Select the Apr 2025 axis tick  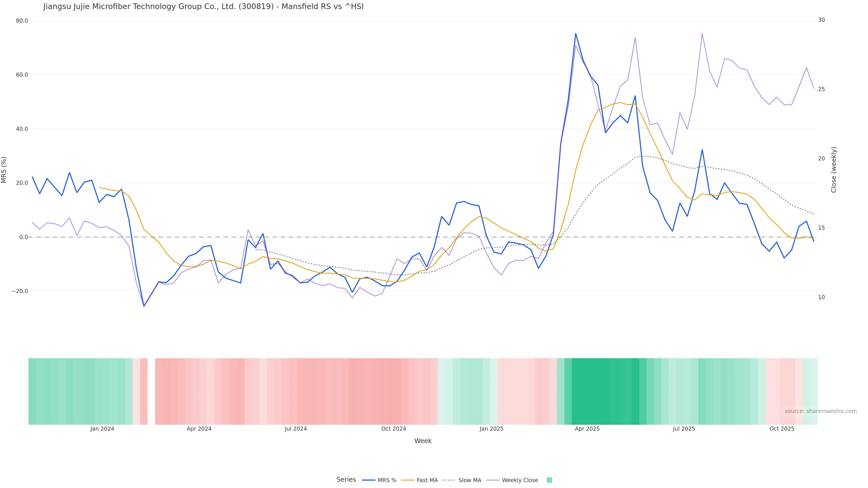click(587, 429)
